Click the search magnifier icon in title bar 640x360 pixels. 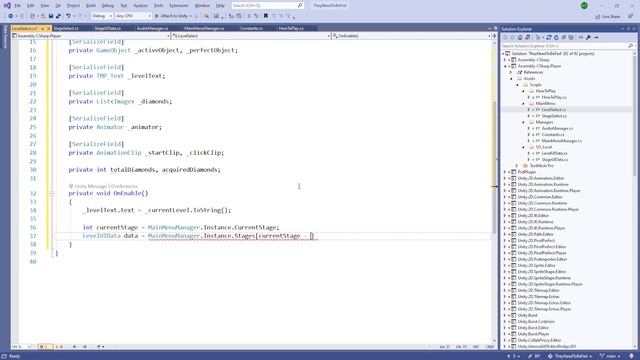[300, 6]
